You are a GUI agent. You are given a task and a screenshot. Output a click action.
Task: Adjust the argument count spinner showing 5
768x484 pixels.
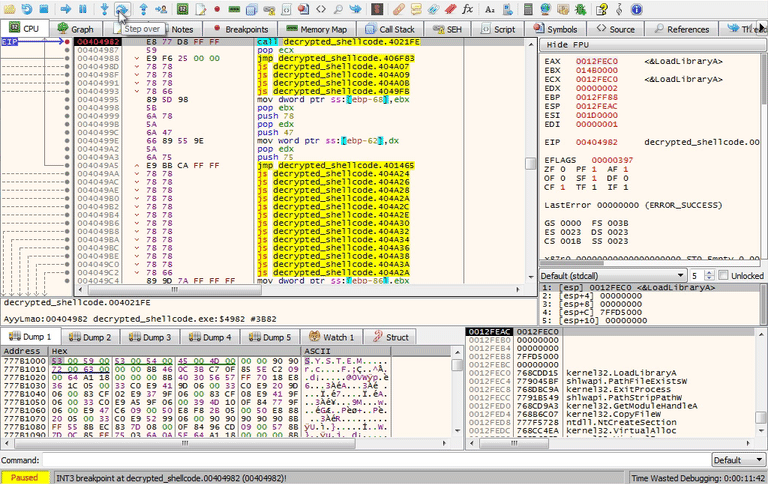pyautogui.click(x=699, y=275)
